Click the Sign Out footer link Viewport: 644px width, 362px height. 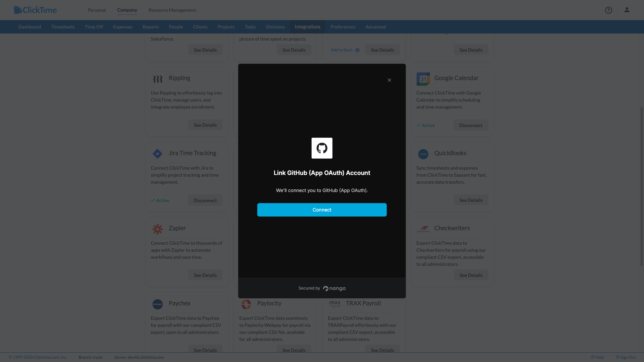[626, 357]
